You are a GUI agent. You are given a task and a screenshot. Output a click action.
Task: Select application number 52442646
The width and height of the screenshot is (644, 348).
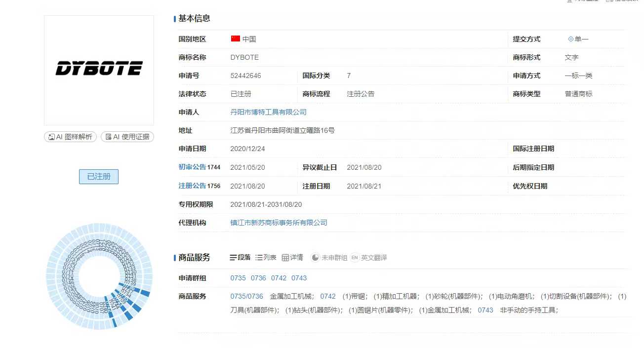pyautogui.click(x=246, y=76)
